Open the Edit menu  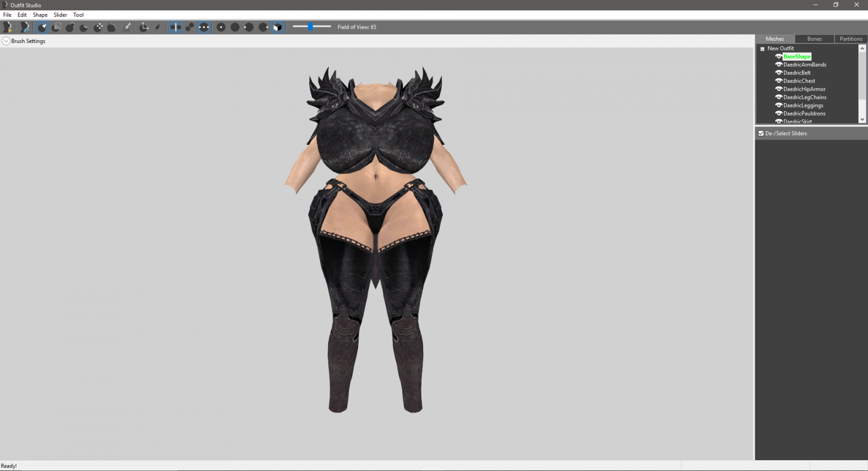(x=22, y=15)
